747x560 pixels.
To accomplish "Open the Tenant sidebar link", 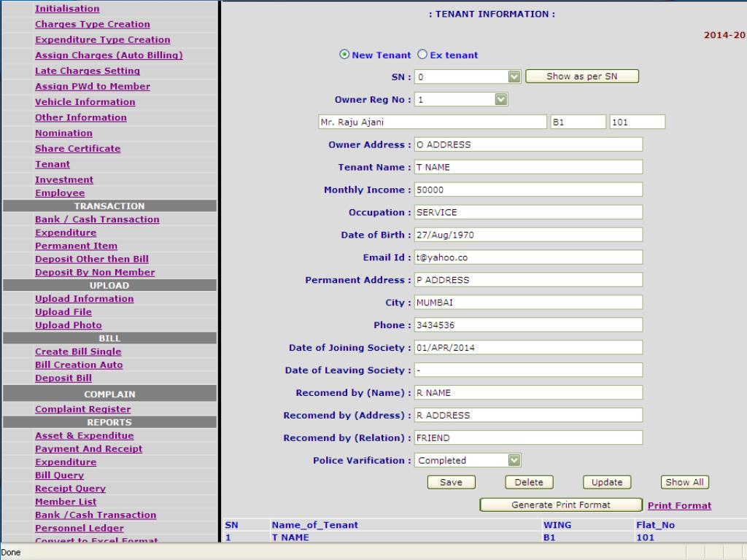I will [53, 164].
